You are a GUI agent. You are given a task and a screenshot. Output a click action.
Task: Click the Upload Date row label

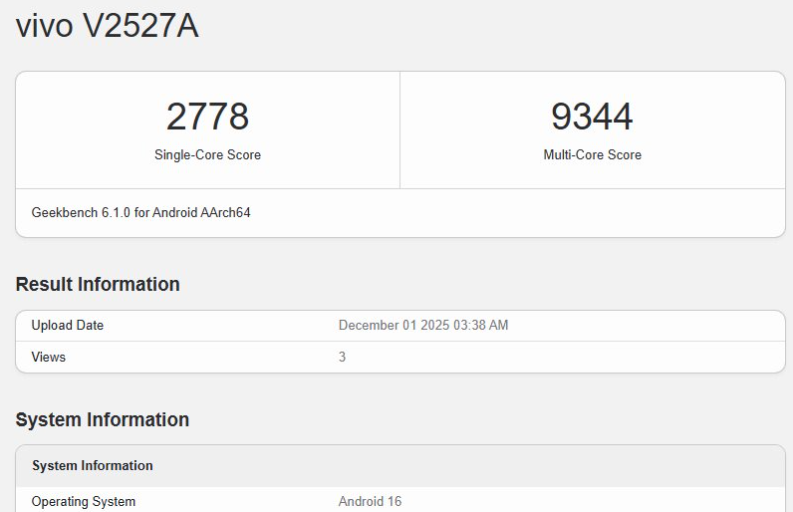point(67,325)
